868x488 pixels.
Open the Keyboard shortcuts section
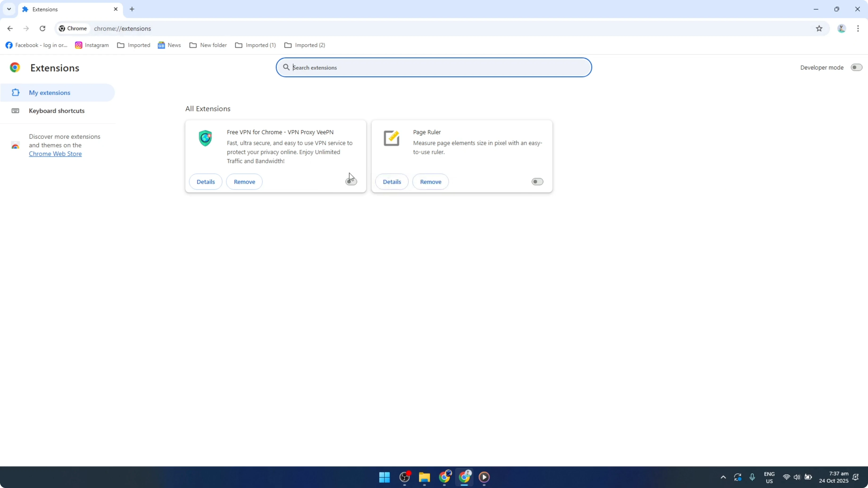coord(56,111)
